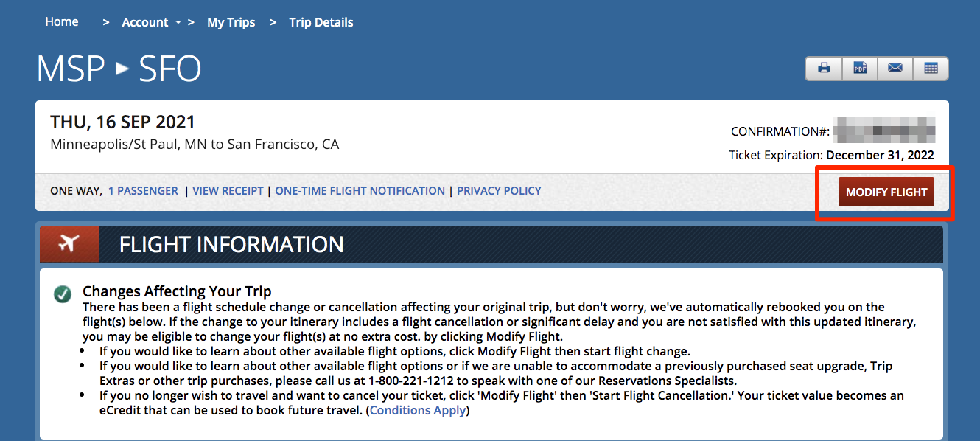
Task: Click the calendar export icon
Action: 930,68
